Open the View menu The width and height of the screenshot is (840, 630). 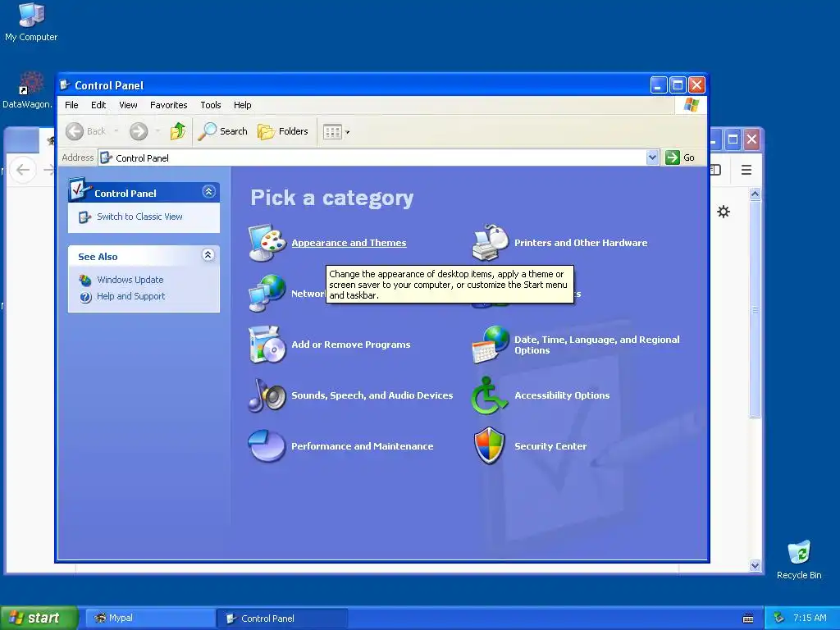[128, 105]
